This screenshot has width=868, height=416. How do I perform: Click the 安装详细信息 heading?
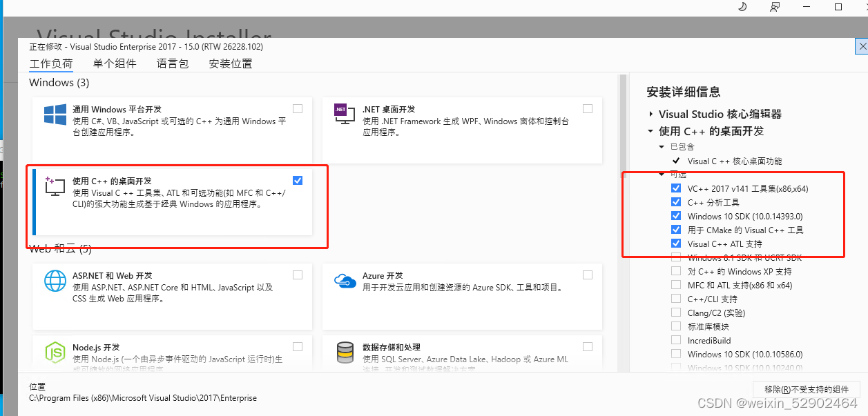pyautogui.click(x=684, y=92)
